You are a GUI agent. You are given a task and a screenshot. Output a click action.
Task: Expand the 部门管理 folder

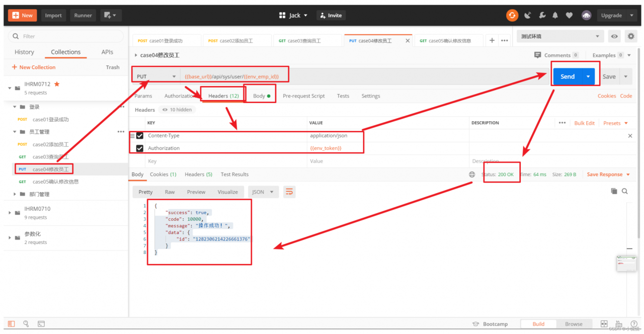pos(15,194)
